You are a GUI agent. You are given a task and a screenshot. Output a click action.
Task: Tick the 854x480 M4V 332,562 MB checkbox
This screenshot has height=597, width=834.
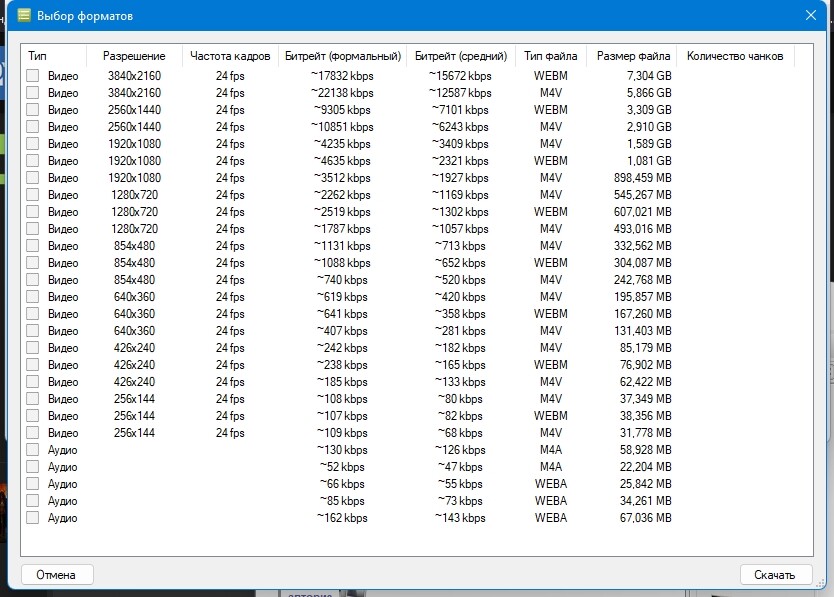pos(32,246)
